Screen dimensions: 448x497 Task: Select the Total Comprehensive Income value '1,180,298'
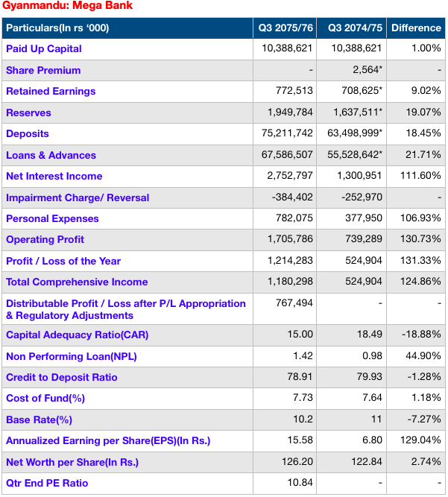(x=290, y=282)
